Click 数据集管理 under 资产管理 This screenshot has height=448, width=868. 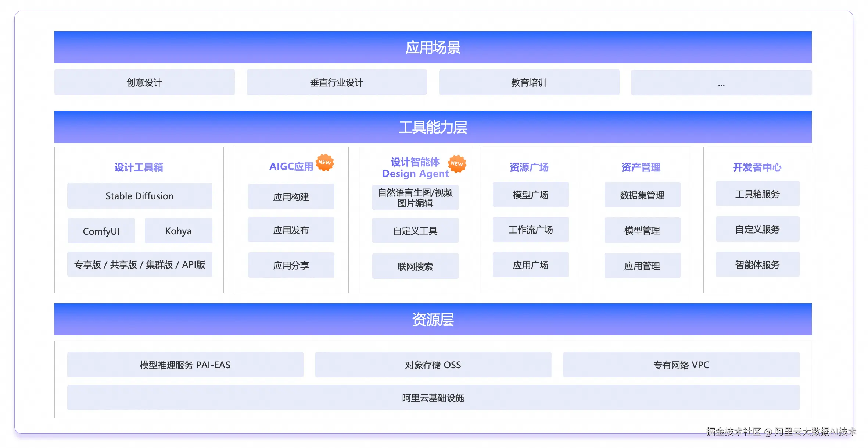click(642, 195)
